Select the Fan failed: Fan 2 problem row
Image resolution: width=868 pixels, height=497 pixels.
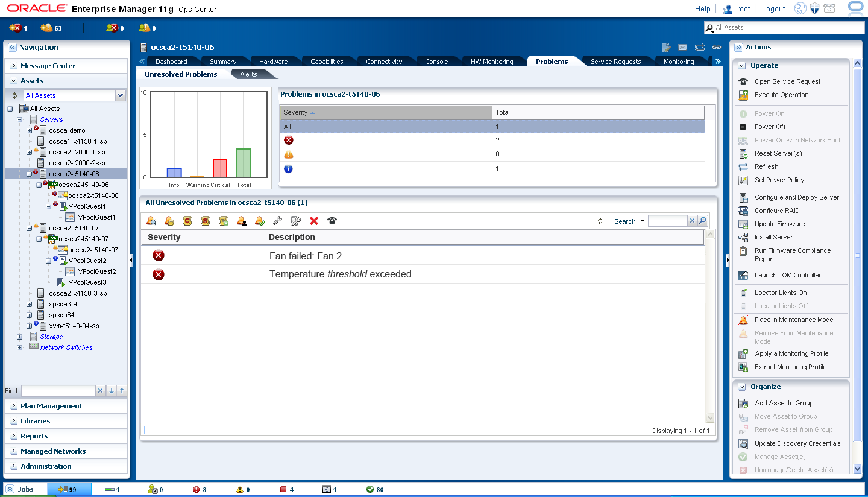(x=422, y=256)
